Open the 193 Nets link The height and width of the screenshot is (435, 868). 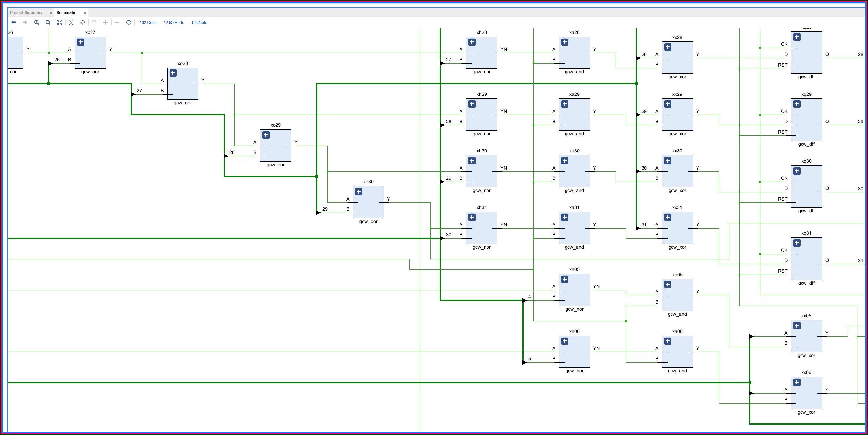[x=199, y=23]
